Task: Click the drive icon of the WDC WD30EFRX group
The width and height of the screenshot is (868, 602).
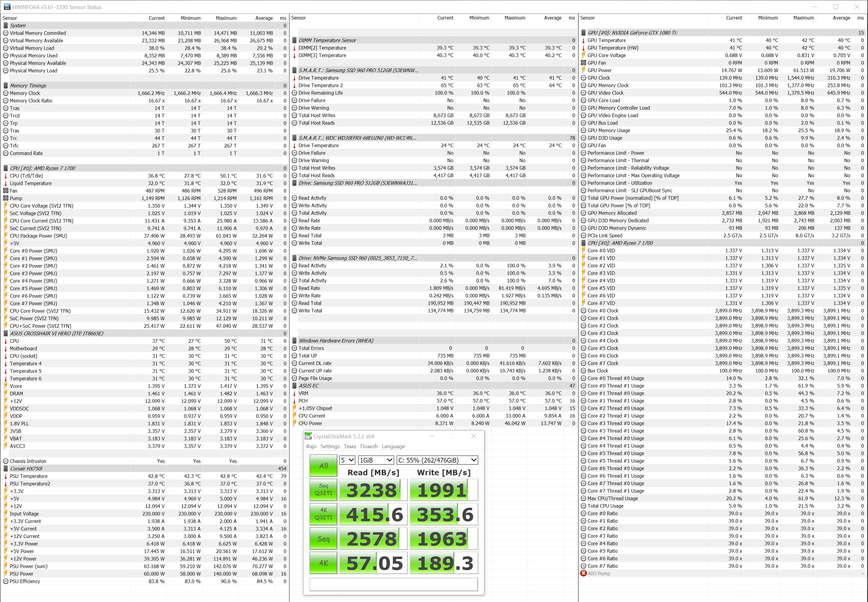Action: pos(294,138)
